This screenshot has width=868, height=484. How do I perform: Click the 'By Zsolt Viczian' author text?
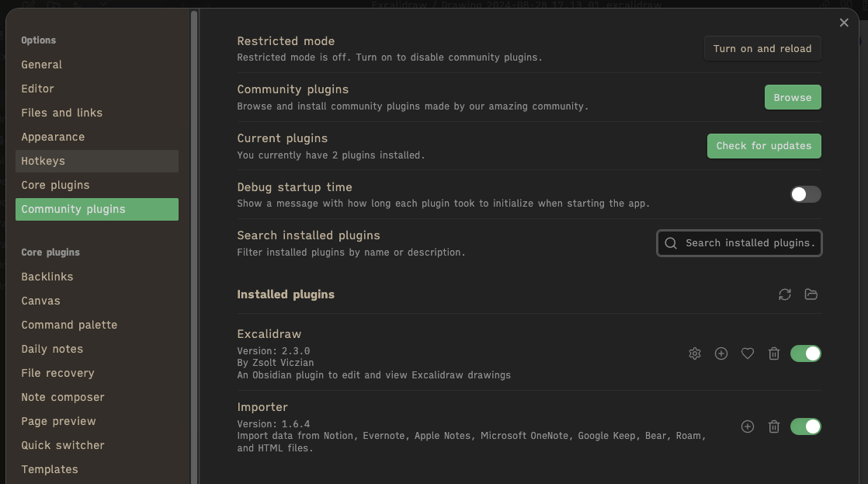[275, 363]
